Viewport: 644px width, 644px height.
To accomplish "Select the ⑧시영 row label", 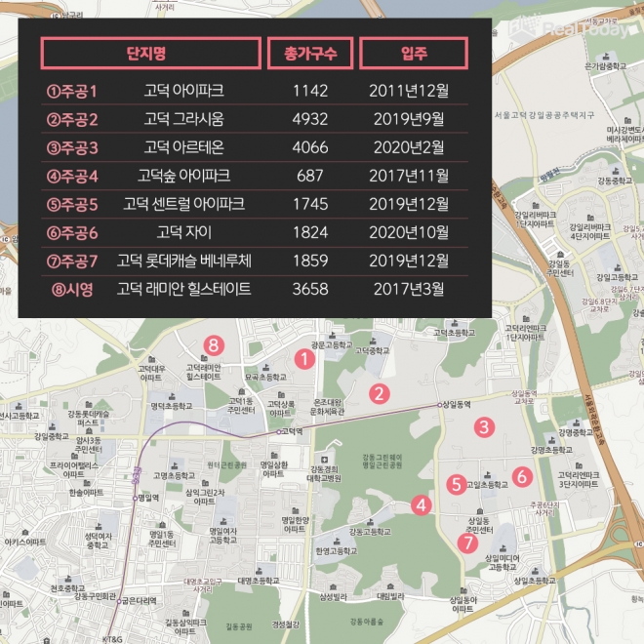I will click(72, 290).
